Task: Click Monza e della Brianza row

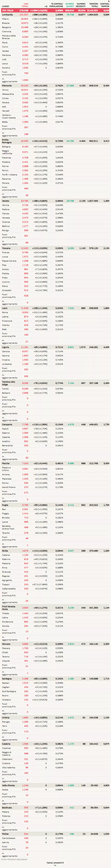Action: click(56, 37)
